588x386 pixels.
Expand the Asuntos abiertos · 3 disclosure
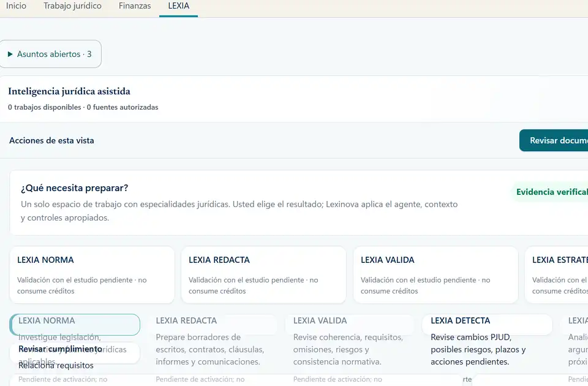tap(50, 54)
